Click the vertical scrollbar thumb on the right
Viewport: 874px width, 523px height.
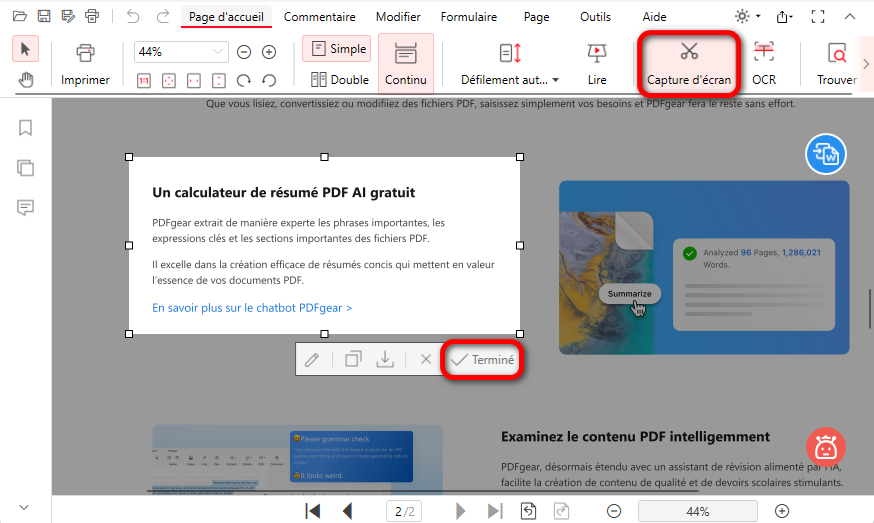[870, 308]
